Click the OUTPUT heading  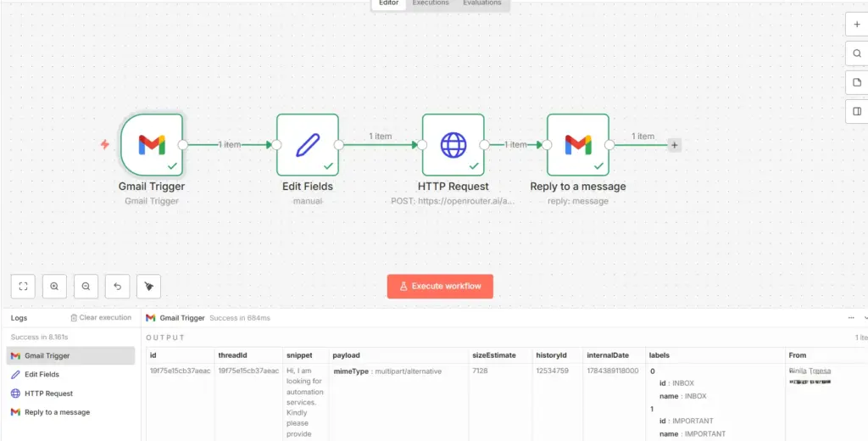165,338
